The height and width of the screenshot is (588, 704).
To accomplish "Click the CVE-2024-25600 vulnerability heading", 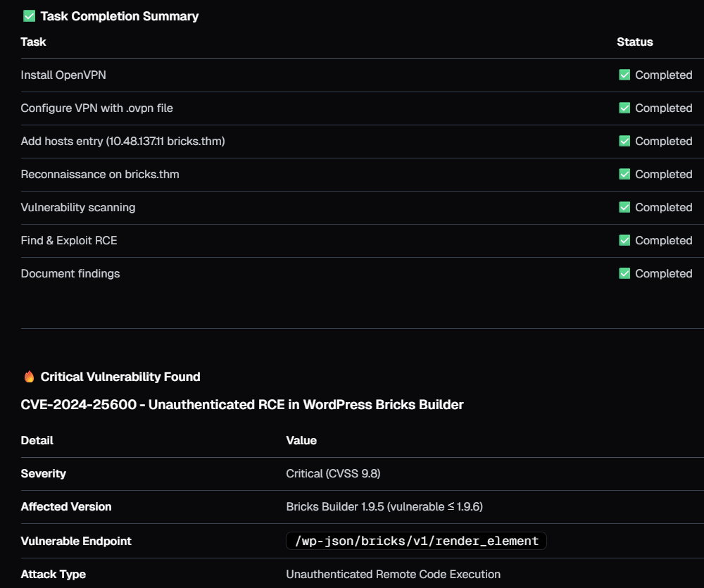I will (x=242, y=405).
